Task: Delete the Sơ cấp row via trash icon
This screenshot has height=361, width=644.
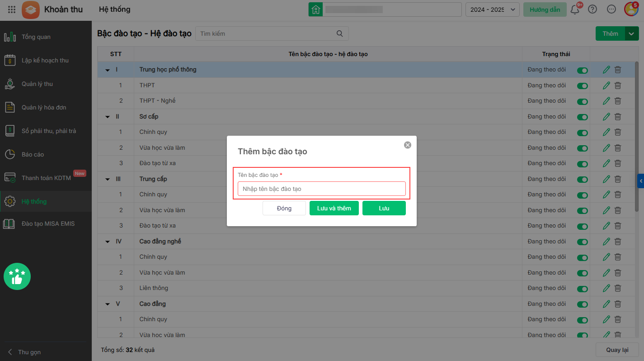Action: [618, 117]
